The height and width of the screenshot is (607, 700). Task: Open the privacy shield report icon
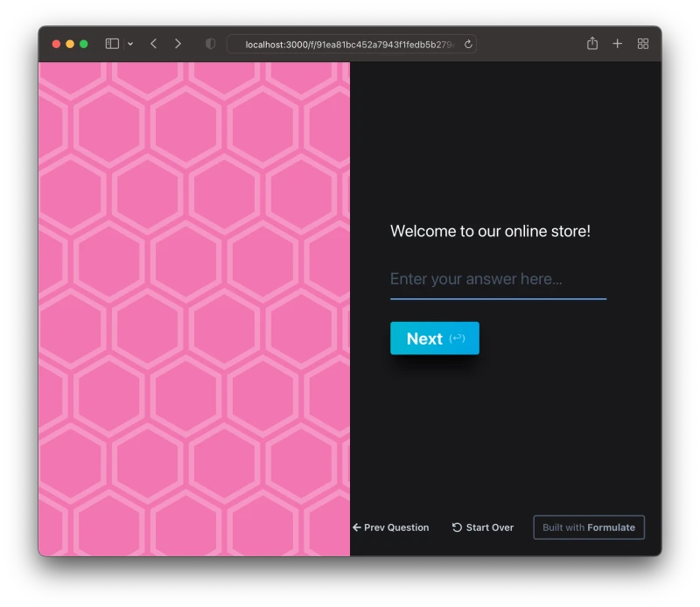[210, 44]
